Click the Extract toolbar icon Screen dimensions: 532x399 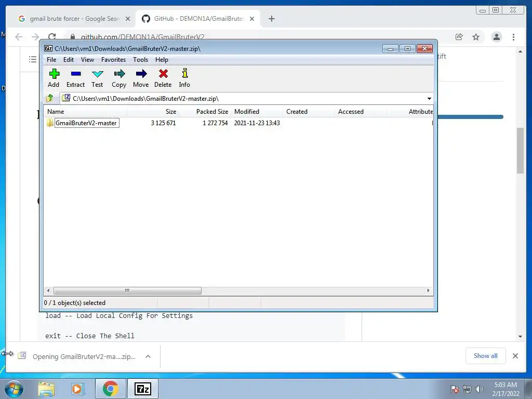[75, 78]
